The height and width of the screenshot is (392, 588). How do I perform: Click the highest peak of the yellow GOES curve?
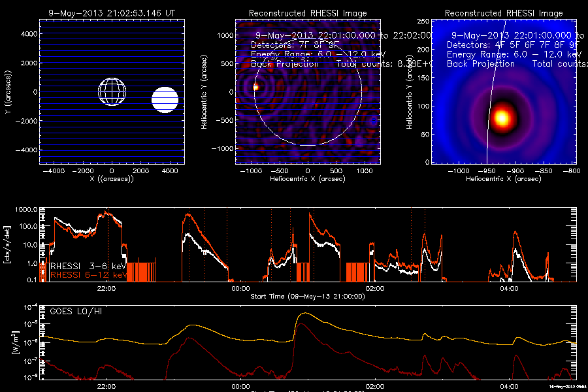[306, 313]
